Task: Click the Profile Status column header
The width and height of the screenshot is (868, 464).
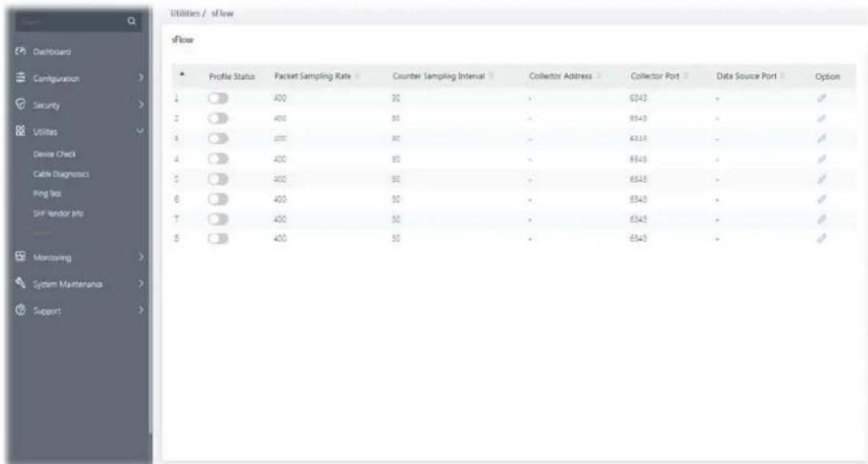Action: tap(231, 76)
